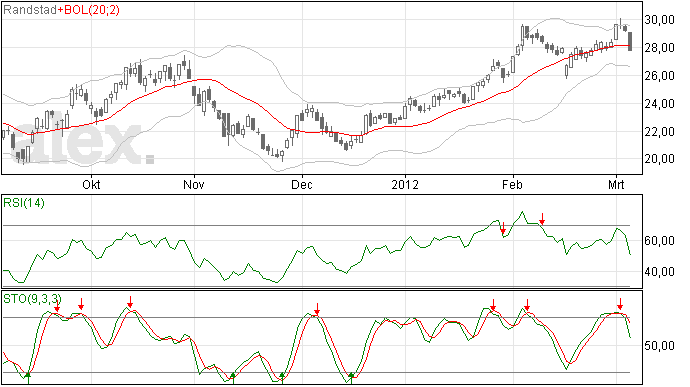
Task: Select the 60,00 RSI axis value
Action: point(659,241)
